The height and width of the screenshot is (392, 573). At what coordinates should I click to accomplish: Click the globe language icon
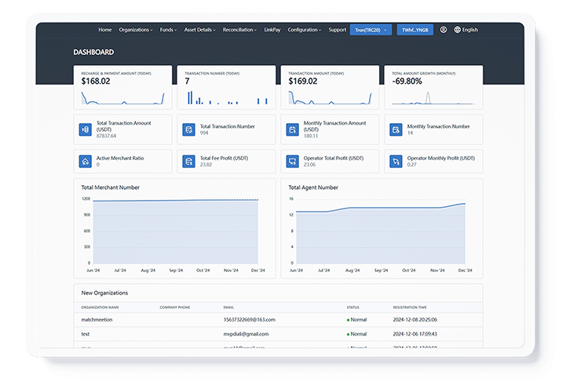(x=457, y=30)
